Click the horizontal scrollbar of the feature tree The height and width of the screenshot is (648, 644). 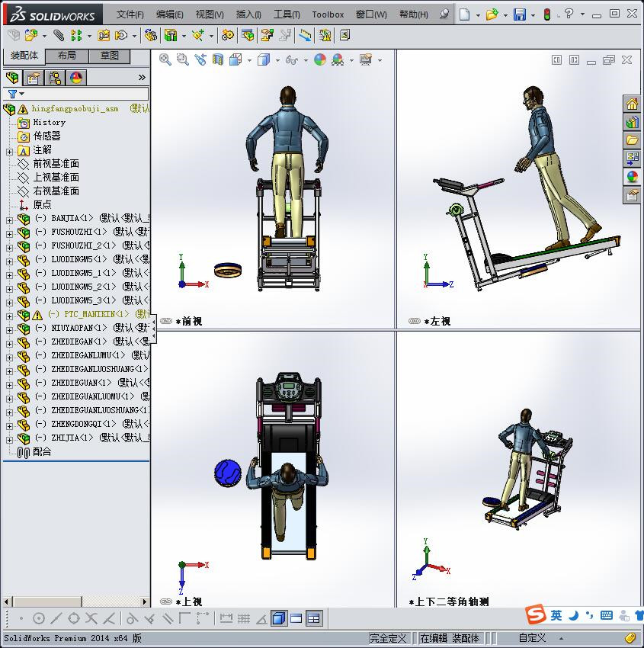[x=76, y=601]
